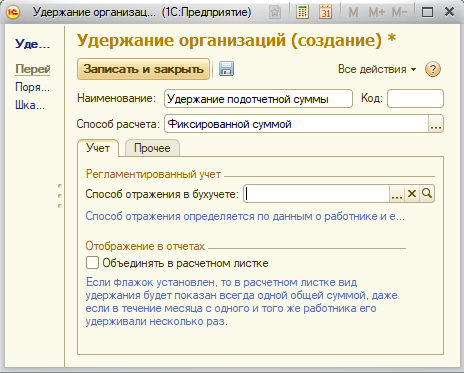Close the Удержание организаций window
The height and width of the screenshot is (373, 464).
click(x=449, y=12)
